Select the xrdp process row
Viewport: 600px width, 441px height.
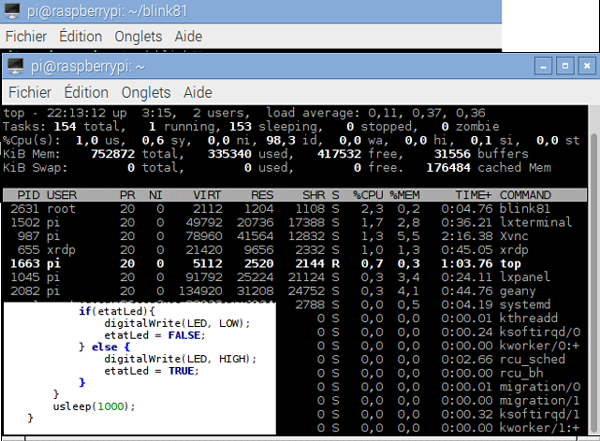pos(295,250)
